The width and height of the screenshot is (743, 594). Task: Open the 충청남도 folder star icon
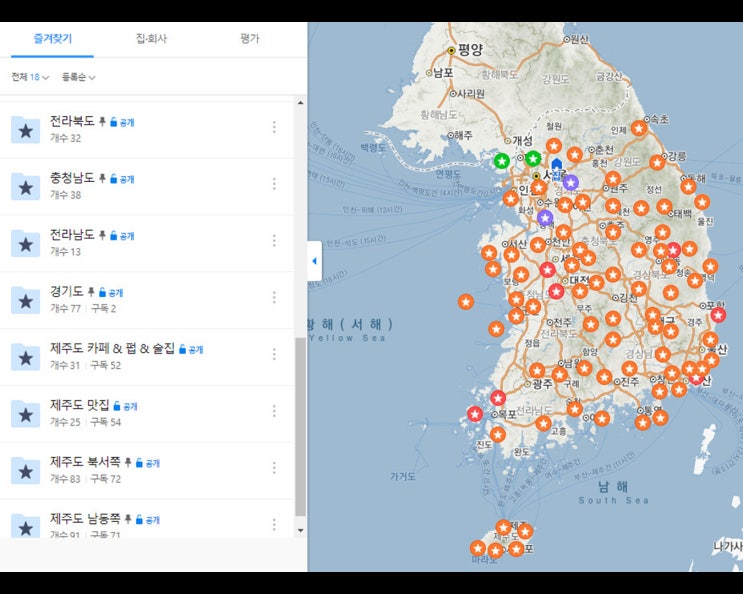(x=26, y=186)
